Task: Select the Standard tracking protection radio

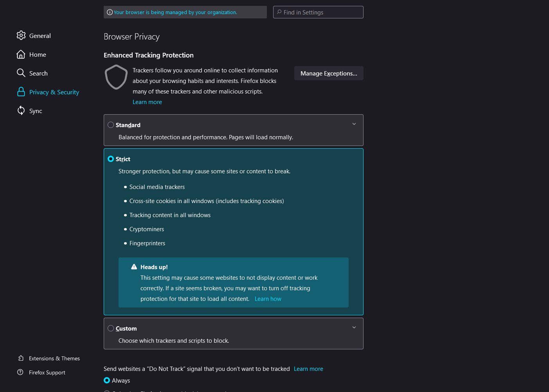Action: click(x=111, y=125)
